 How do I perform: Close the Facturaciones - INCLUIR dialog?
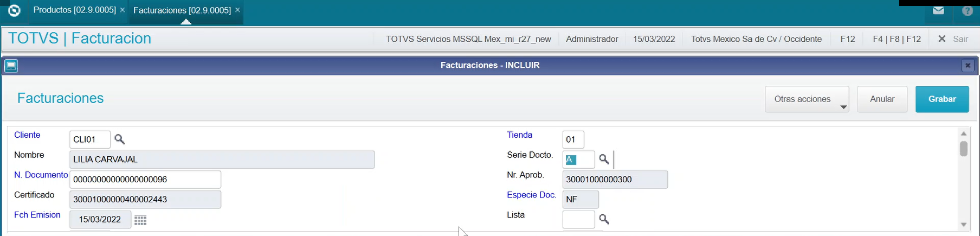tap(968, 66)
